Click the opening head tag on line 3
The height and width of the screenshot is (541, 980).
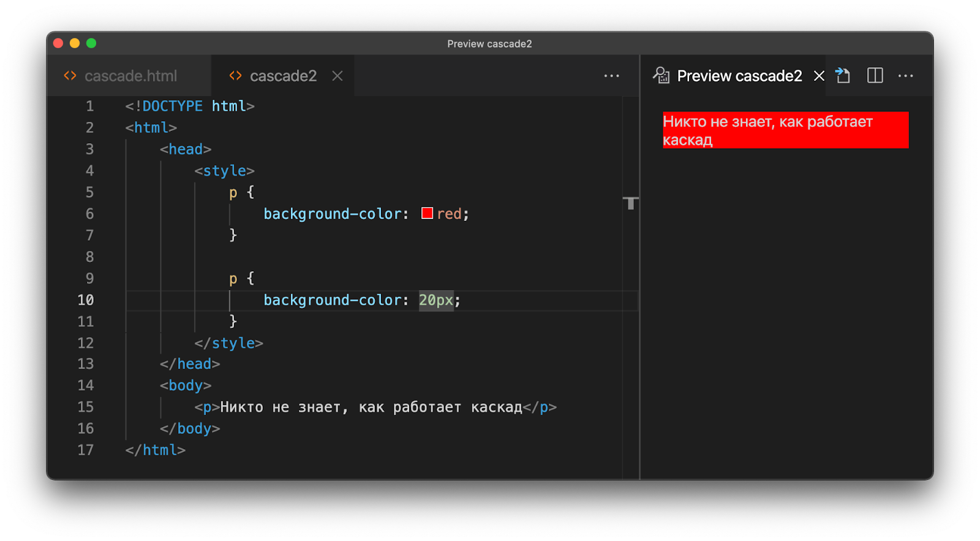coord(186,149)
